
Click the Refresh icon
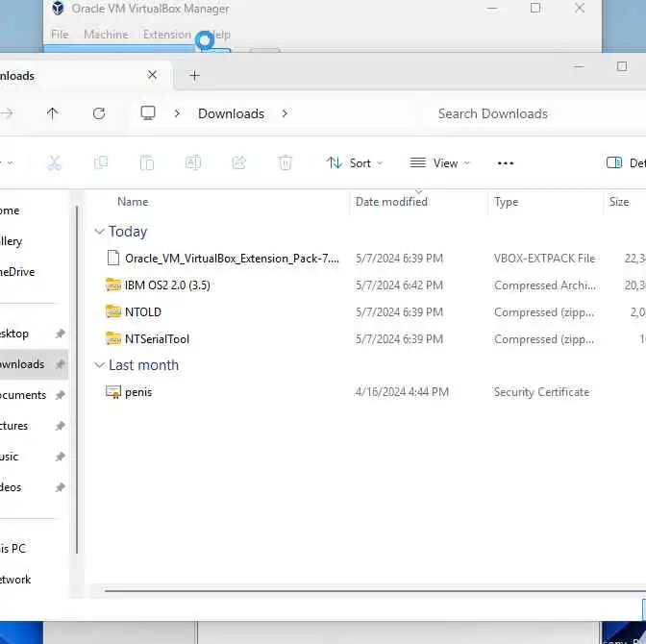(x=99, y=113)
